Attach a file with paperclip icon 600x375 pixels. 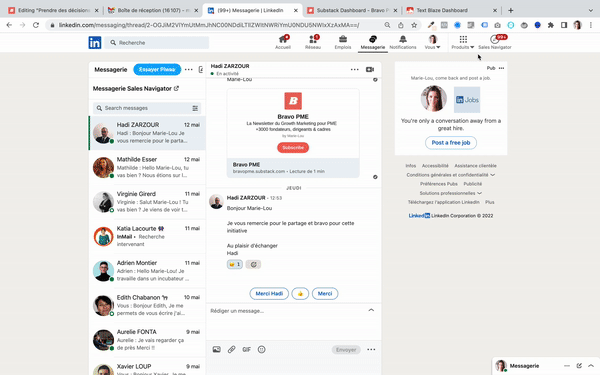(232, 349)
